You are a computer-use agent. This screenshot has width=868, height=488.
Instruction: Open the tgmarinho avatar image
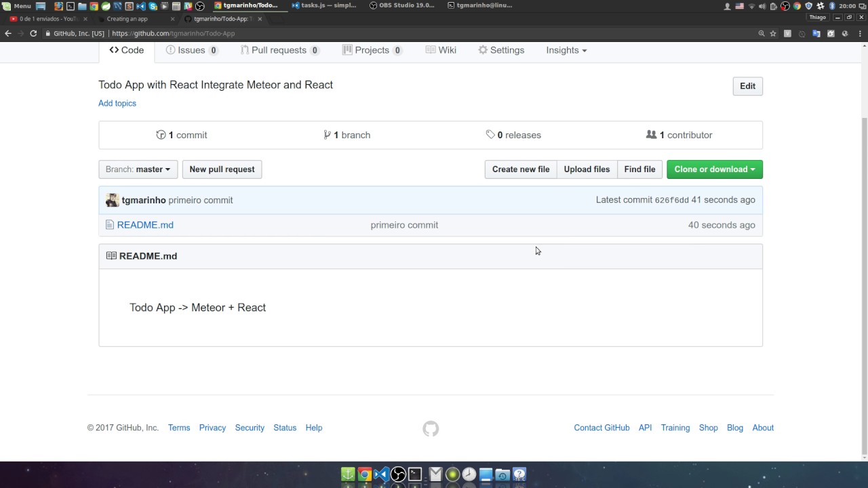click(x=112, y=200)
